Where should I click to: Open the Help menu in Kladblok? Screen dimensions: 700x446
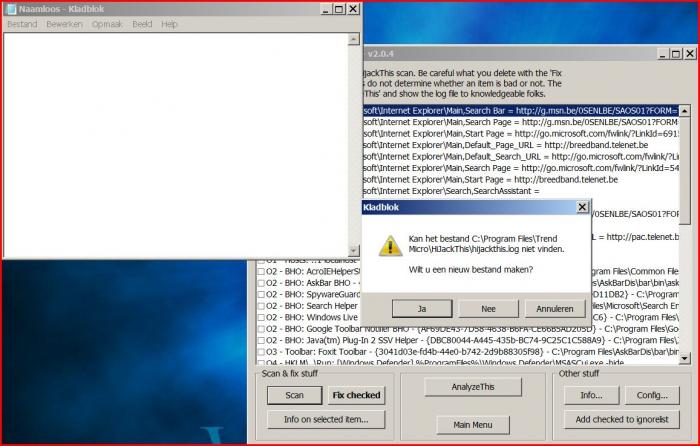[x=169, y=24]
